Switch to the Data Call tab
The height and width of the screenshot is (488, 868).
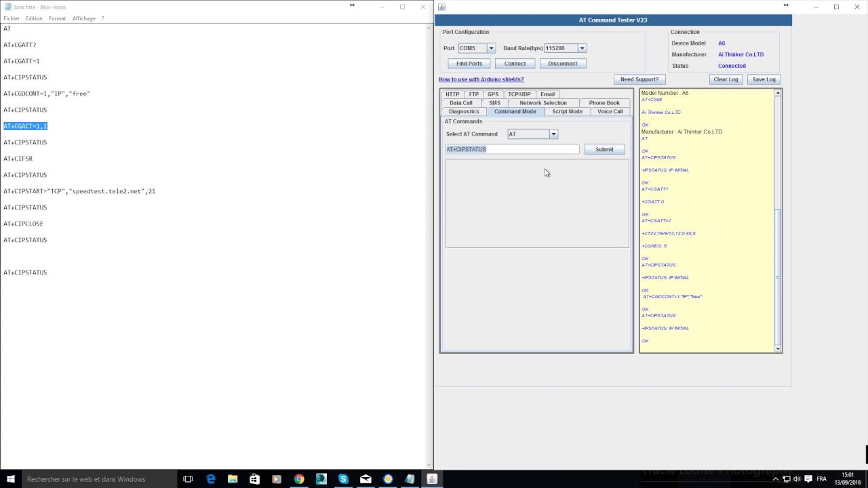click(461, 103)
